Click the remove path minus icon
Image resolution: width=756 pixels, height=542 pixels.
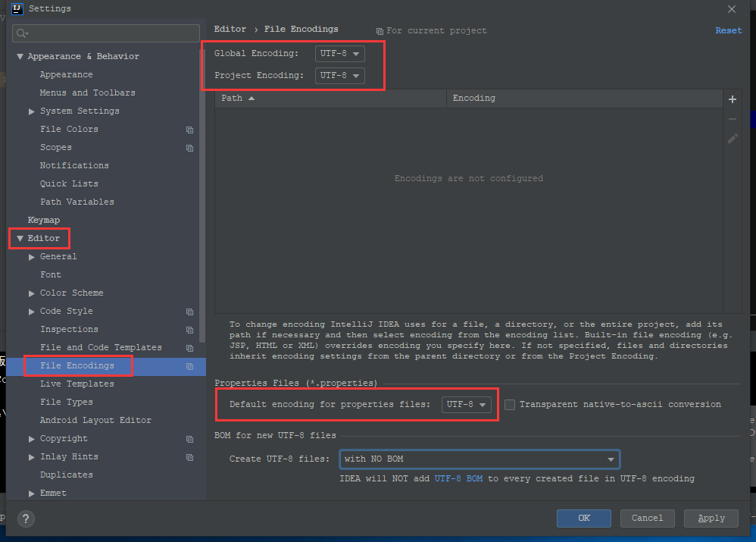coord(733,119)
